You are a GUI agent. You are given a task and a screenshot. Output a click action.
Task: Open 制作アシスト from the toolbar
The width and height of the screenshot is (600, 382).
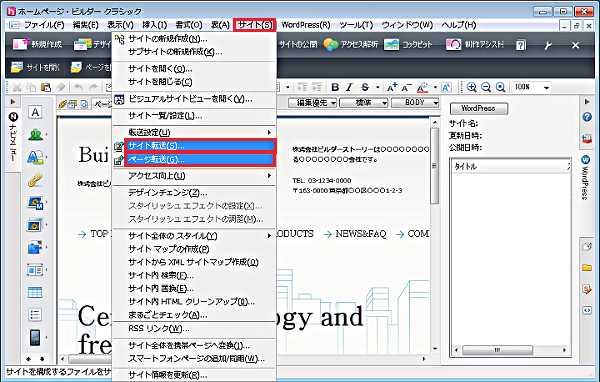click(x=475, y=44)
